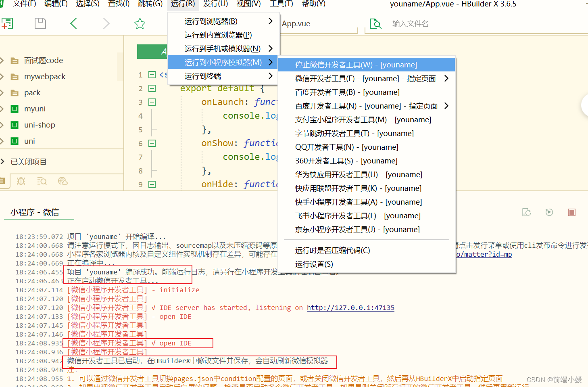588x387 pixels.
Task: Open the http://127.0.0.1:47135 link
Action: pos(350,308)
